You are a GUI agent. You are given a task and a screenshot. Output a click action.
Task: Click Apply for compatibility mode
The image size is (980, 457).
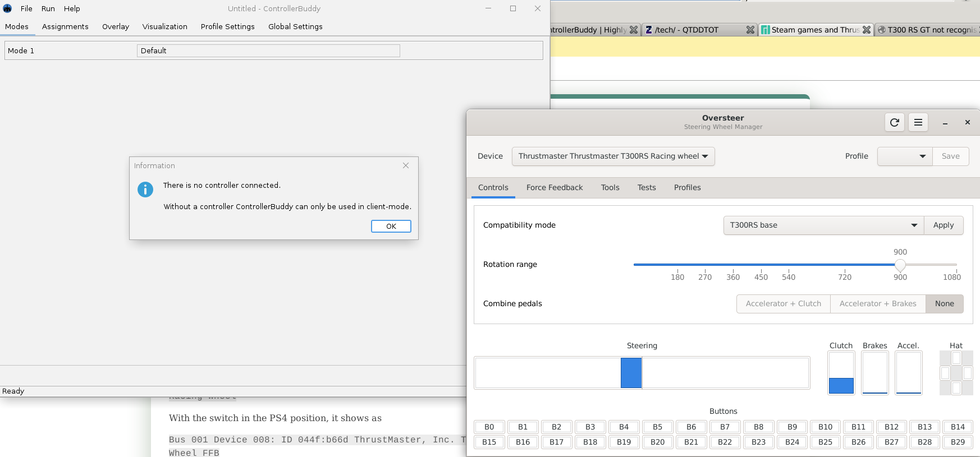click(x=944, y=225)
